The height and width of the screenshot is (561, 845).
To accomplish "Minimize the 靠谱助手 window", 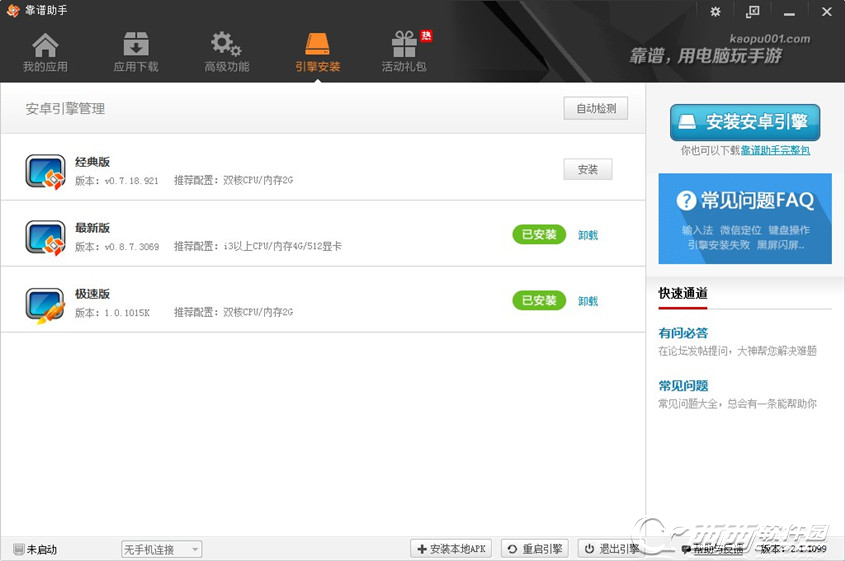I will pyautogui.click(x=789, y=12).
